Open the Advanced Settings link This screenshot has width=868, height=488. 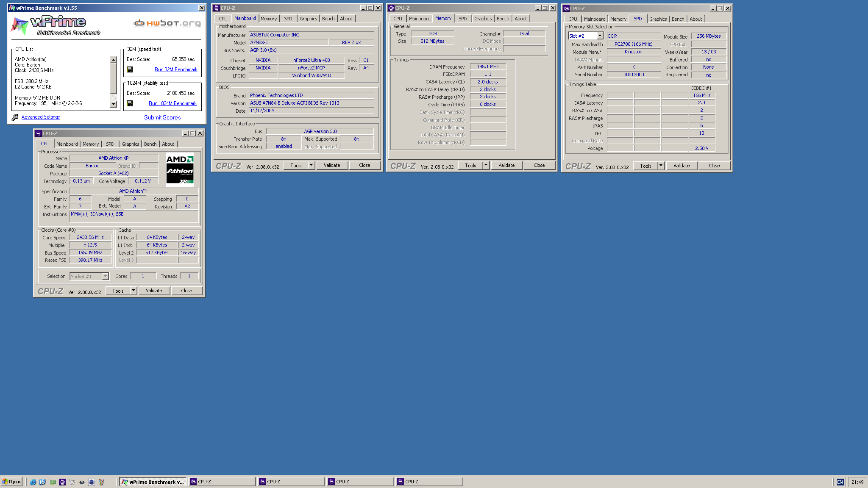click(41, 117)
